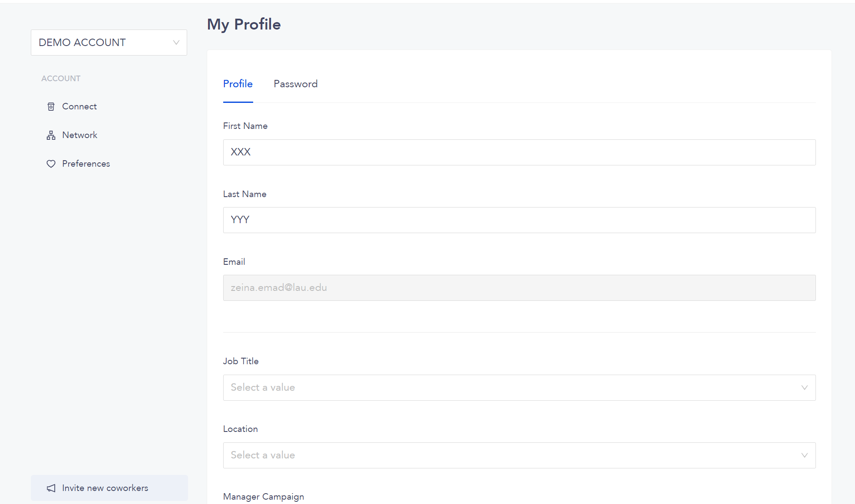
Task: Open the Connect menu item
Action: coord(79,106)
